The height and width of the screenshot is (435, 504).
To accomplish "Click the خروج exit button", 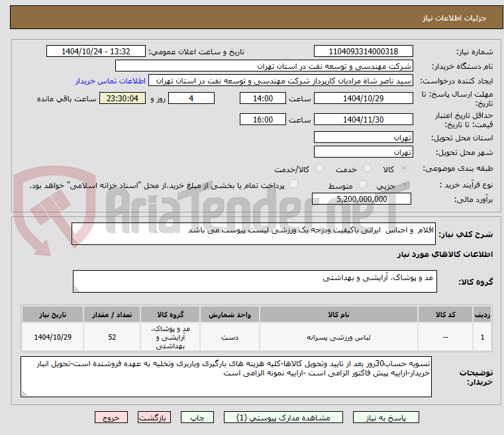I will (x=111, y=417).
